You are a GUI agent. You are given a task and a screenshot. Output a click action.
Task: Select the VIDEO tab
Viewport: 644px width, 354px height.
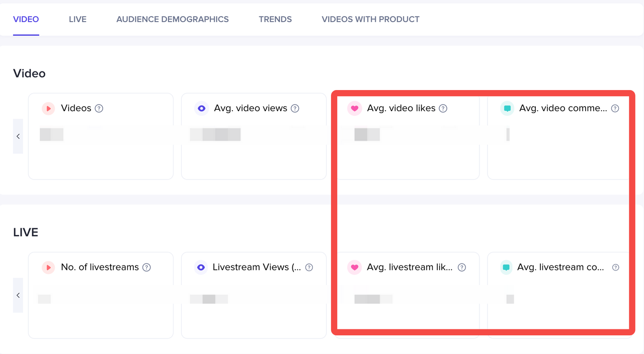tap(26, 19)
